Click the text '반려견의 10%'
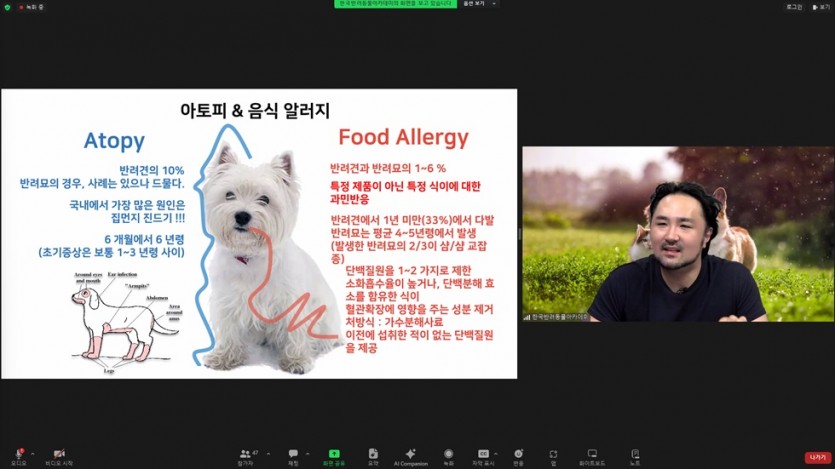Screen dimensions: 835x469 [x=151, y=170]
